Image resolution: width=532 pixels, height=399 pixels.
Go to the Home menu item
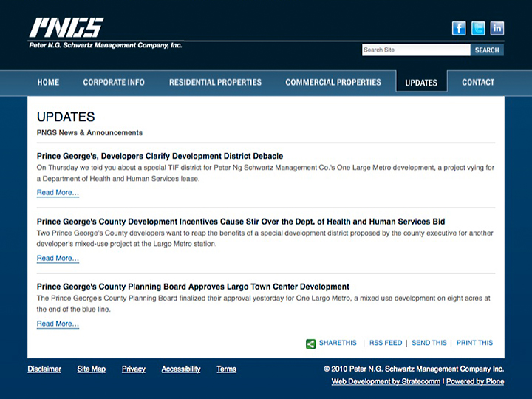point(48,82)
